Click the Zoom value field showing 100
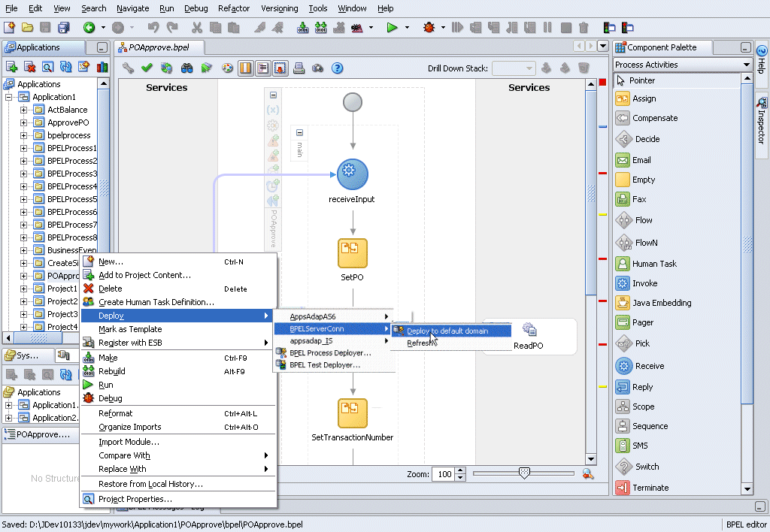 click(444, 474)
